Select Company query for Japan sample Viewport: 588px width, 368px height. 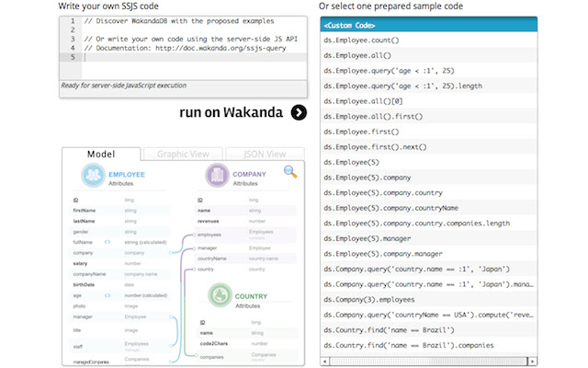click(429, 270)
